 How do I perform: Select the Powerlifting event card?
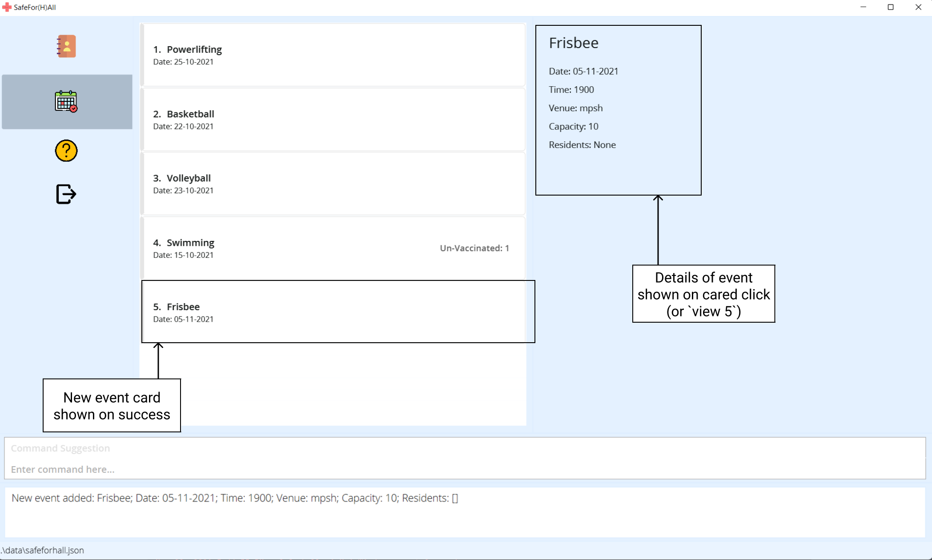coord(333,55)
